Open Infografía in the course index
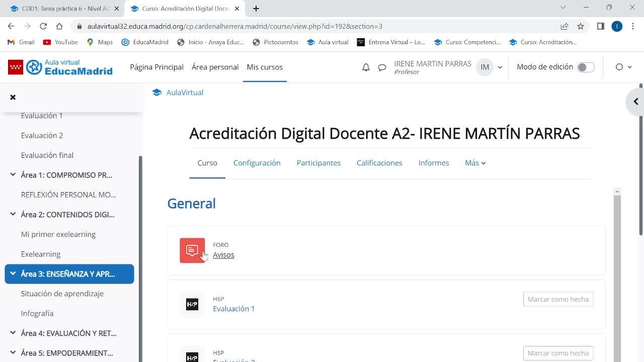 (x=37, y=313)
